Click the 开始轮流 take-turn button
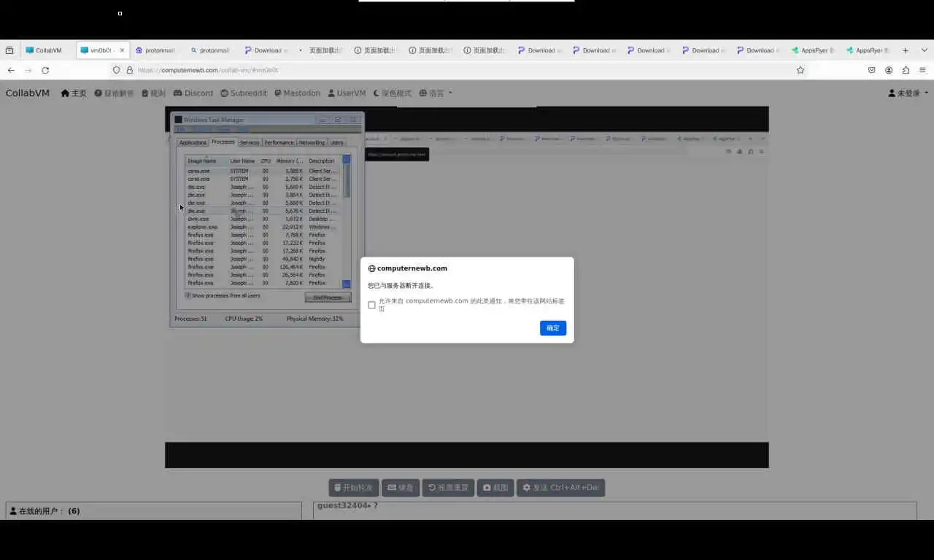Screen dimensions: 934x560 click(354, 488)
